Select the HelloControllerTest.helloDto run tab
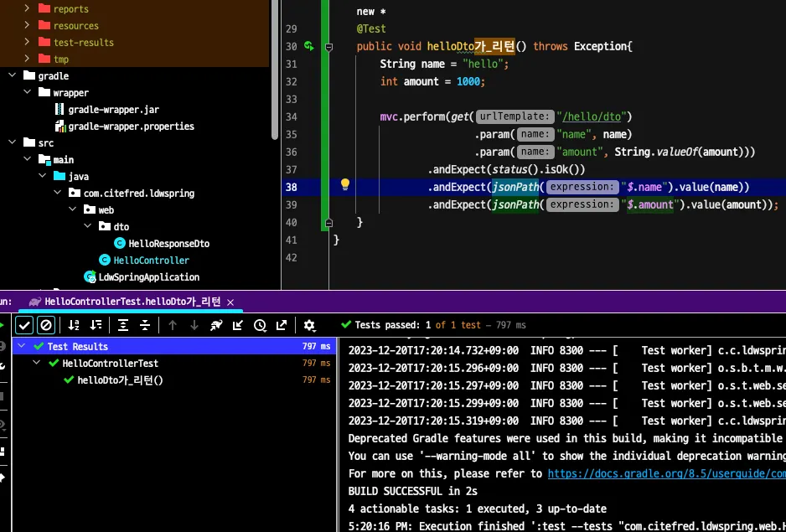The image size is (786, 532). (132, 302)
